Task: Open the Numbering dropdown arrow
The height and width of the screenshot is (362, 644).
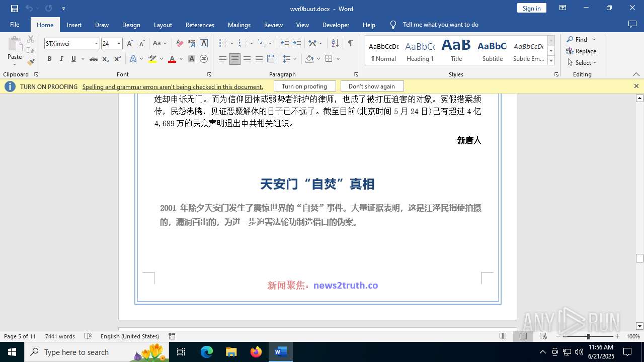Action: coord(252,44)
